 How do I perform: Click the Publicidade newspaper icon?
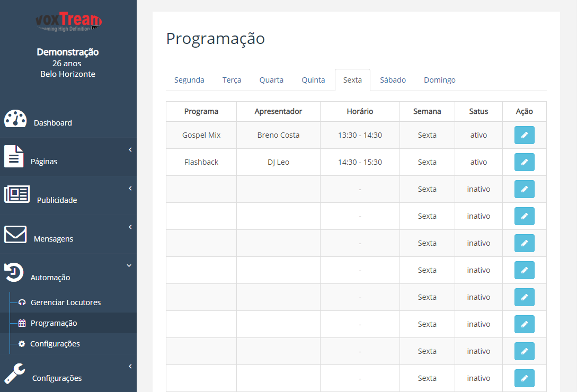17,194
